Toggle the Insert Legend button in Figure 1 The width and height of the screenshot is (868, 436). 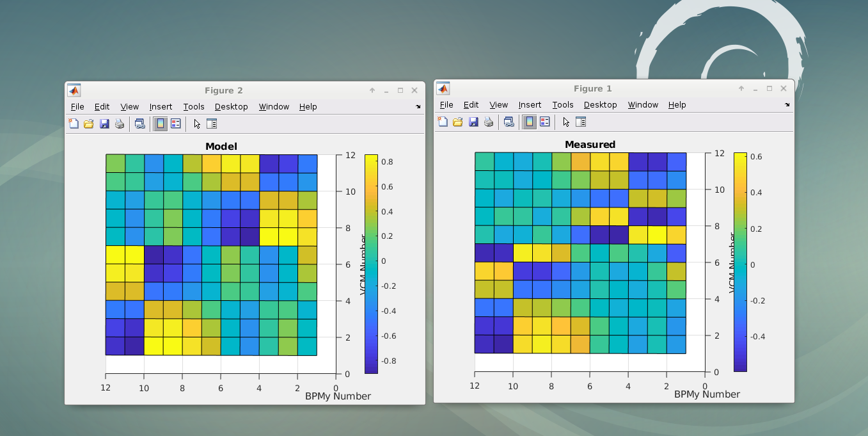point(545,122)
